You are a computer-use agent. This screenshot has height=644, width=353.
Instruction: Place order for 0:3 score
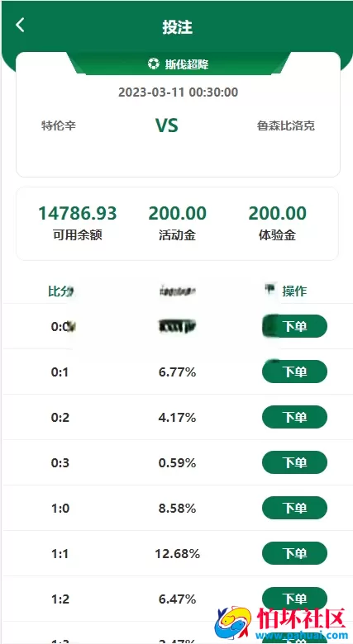[294, 462]
